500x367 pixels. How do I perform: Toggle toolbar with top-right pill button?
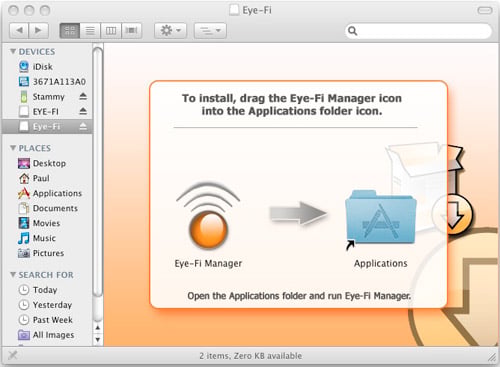point(485,10)
